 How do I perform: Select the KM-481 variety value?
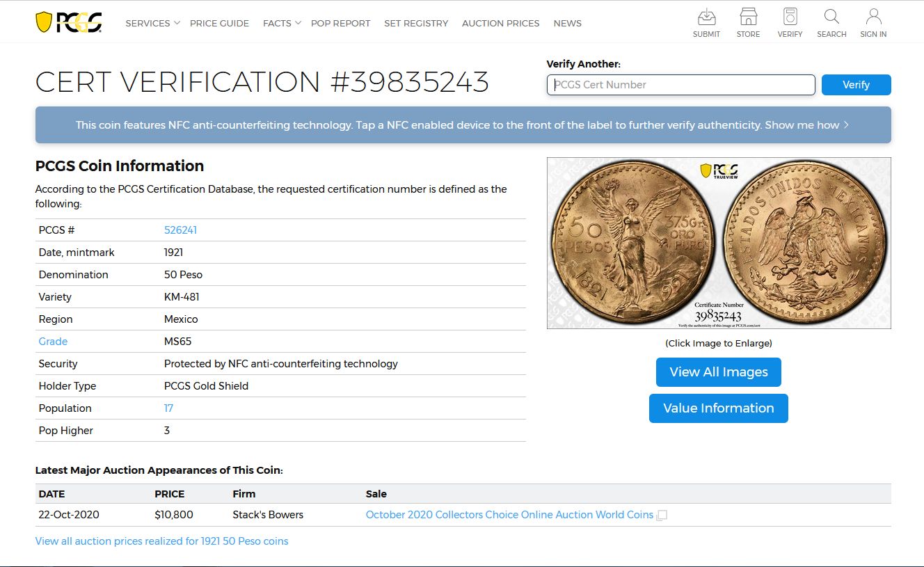click(x=182, y=297)
